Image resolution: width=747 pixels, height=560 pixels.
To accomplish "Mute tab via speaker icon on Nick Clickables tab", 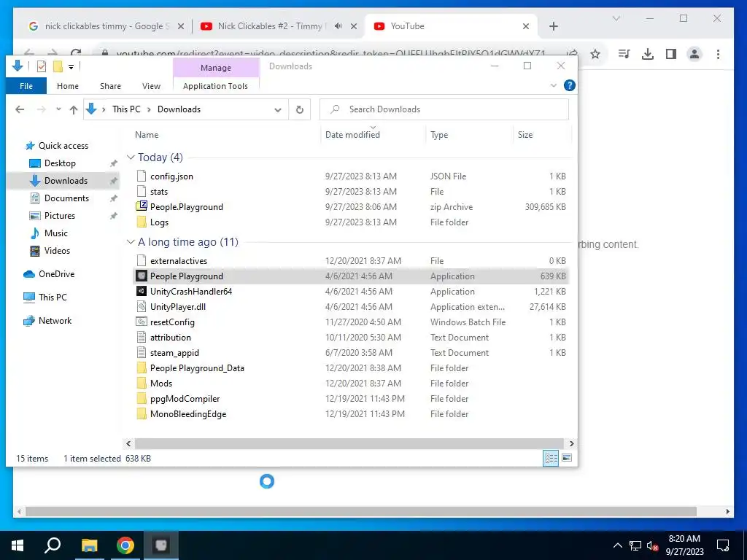I will tap(338, 26).
